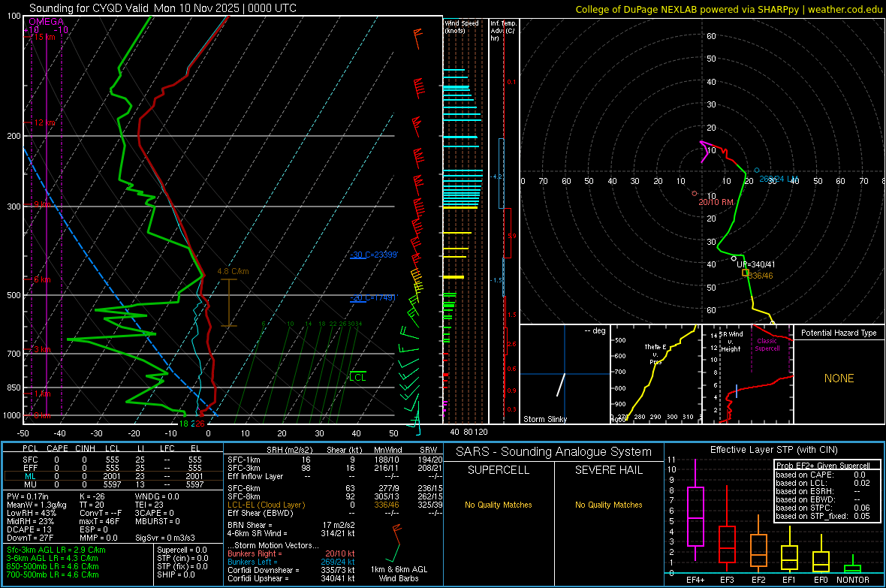The width and height of the screenshot is (886, 588).
Task: Select the ML parcel row
Action: click(x=113, y=475)
